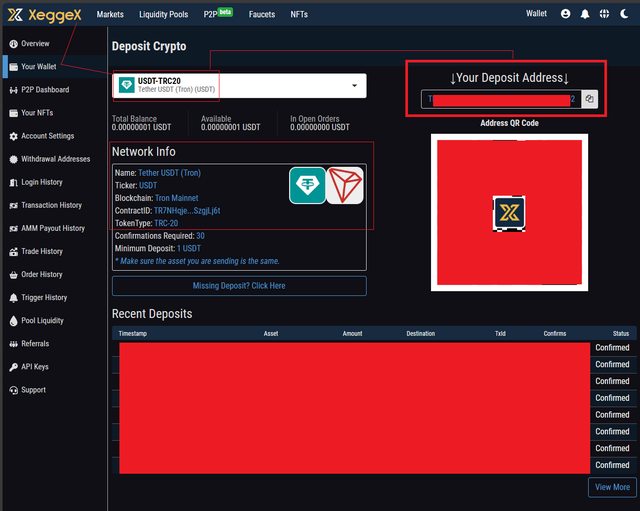Click the Status column header
Image resolution: width=640 pixels, height=511 pixels.
point(621,333)
